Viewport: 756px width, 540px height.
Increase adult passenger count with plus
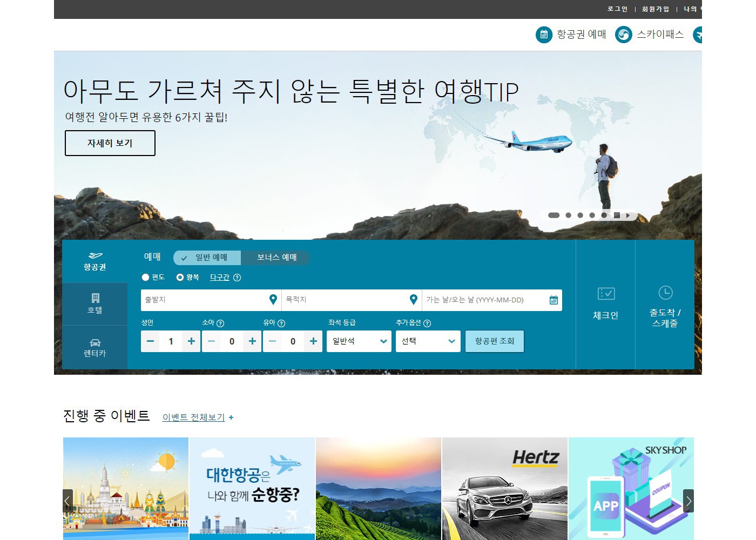point(191,341)
